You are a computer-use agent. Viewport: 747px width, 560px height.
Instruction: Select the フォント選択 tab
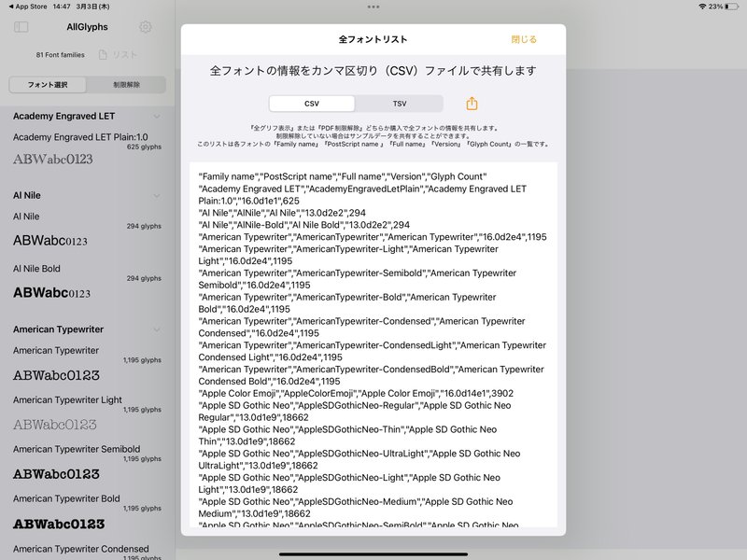click(48, 85)
